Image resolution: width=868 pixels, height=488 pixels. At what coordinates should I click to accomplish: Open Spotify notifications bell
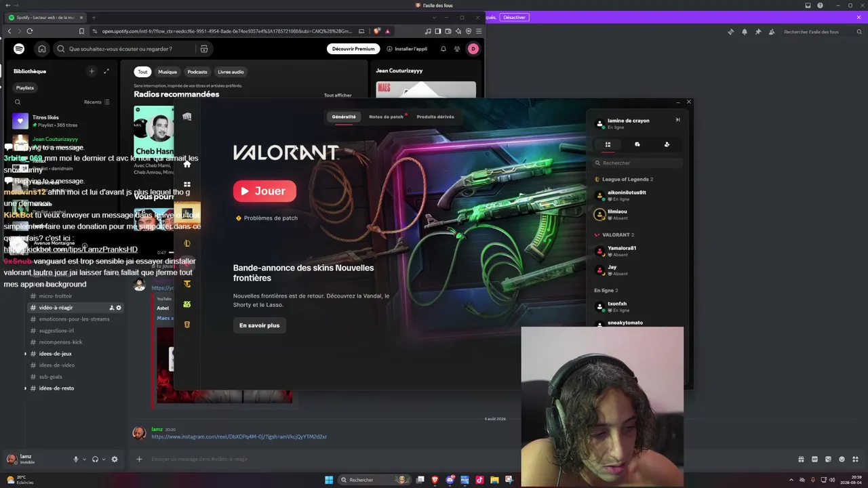click(443, 49)
